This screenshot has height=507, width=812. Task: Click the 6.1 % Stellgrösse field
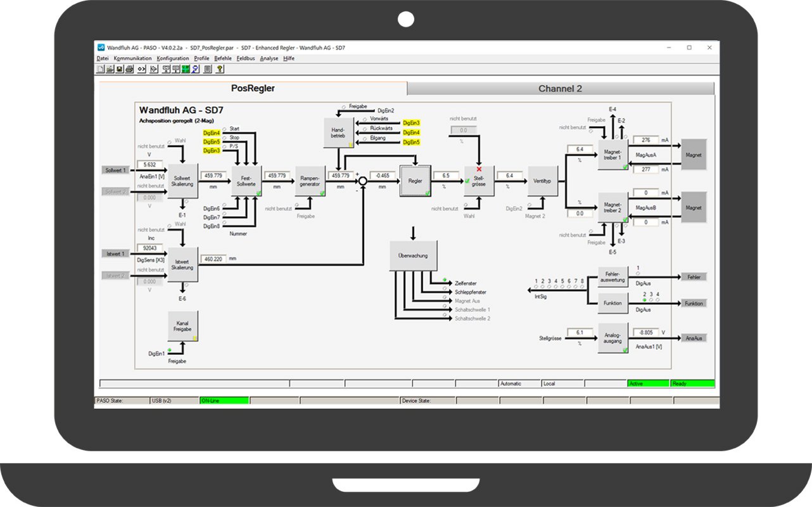580,332
